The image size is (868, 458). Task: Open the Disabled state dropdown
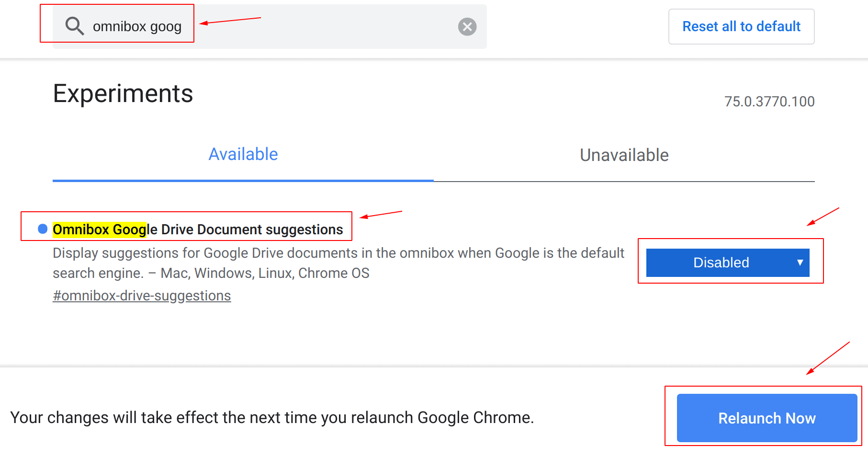click(x=728, y=263)
